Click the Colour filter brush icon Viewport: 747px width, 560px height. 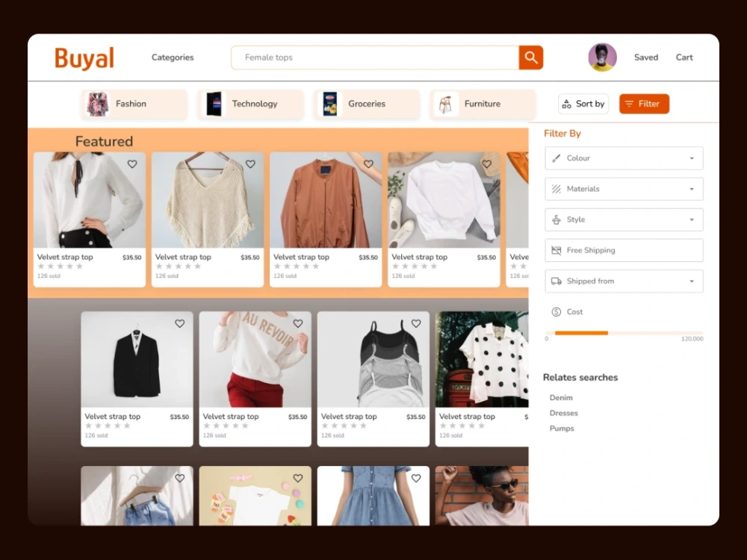556,158
